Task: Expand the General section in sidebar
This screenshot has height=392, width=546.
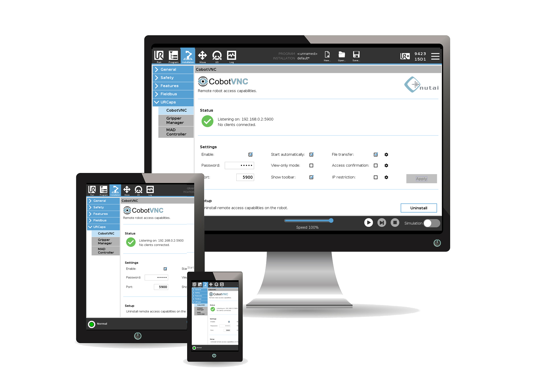Action: (173, 70)
